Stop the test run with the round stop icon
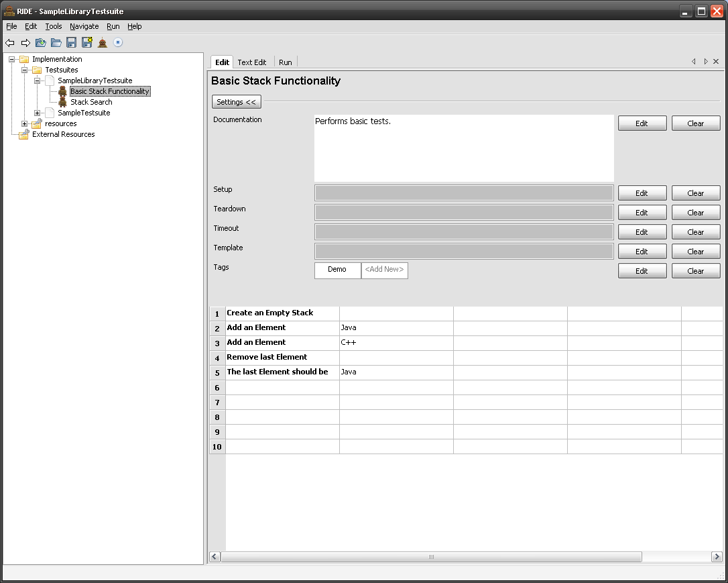The image size is (728, 583). click(118, 43)
